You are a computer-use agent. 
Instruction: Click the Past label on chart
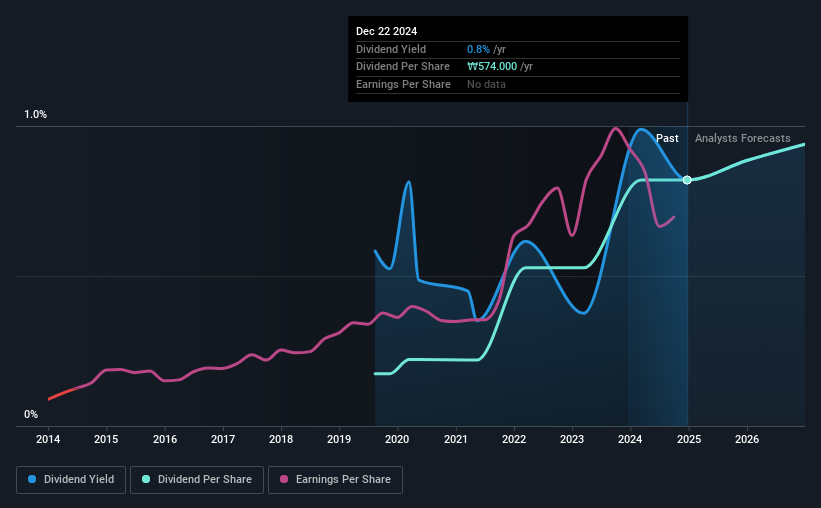(x=667, y=138)
